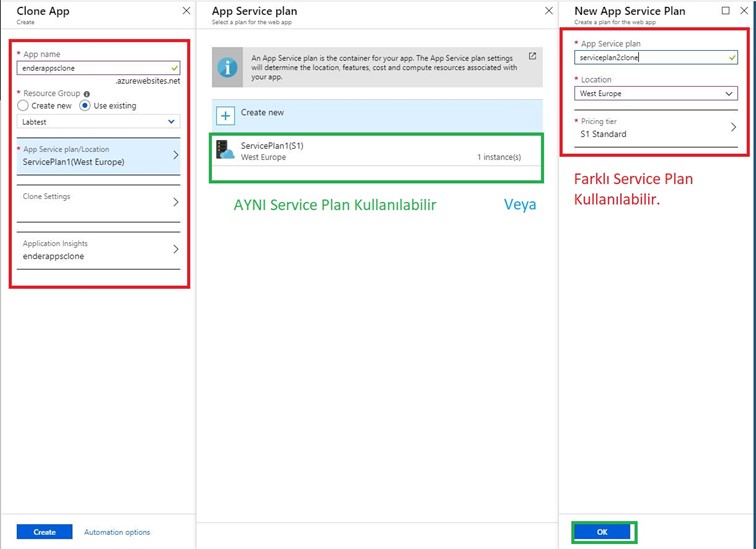Click the plus icon beside Create new

[225, 116]
